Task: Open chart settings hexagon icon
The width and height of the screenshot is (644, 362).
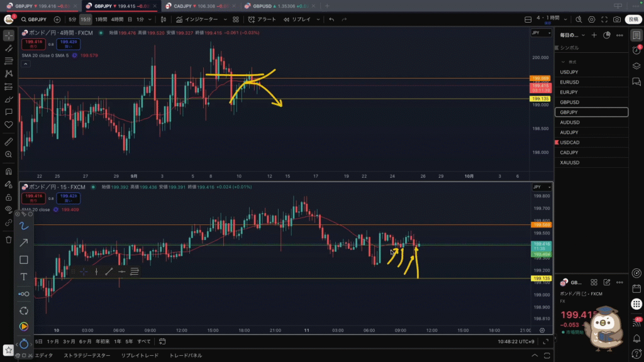Action: pos(591,19)
